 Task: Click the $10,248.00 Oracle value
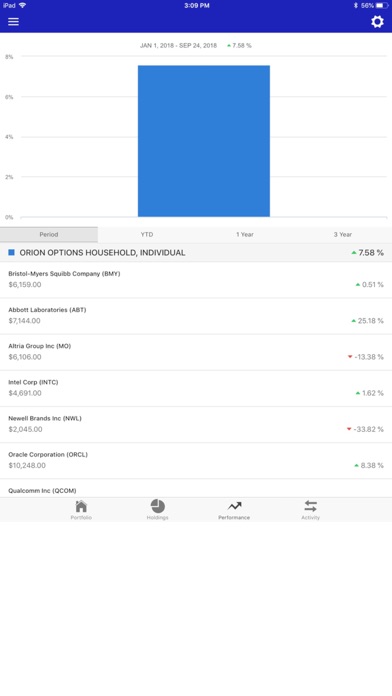tap(27, 466)
